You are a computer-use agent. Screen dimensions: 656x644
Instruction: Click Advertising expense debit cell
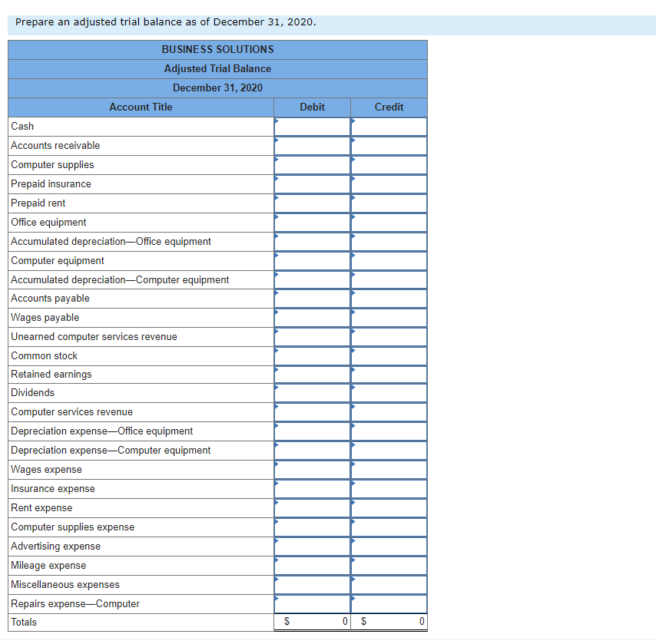pyautogui.click(x=312, y=547)
